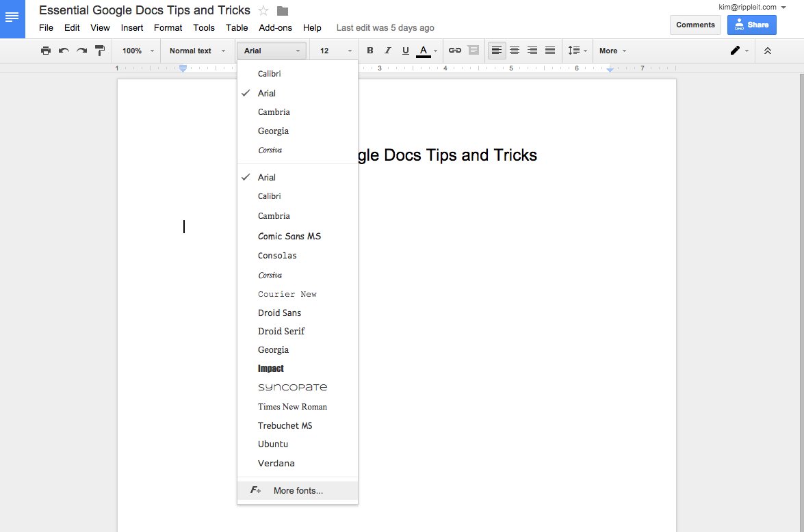Star this document

click(x=263, y=11)
